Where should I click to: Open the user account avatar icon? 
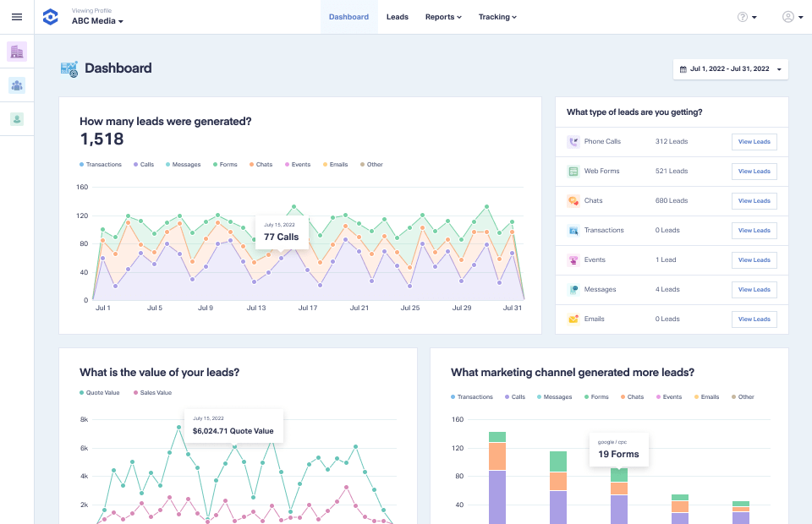[x=787, y=17]
